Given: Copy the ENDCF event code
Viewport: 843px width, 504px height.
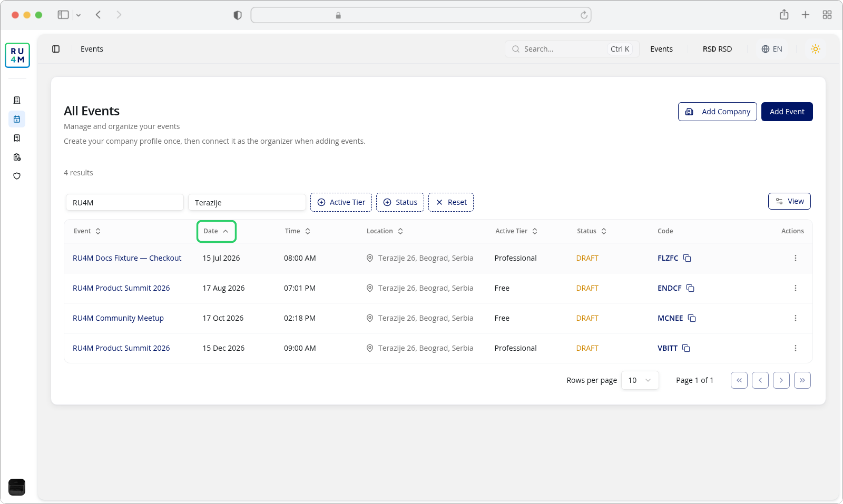Looking at the screenshot, I should click(x=690, y=288).
